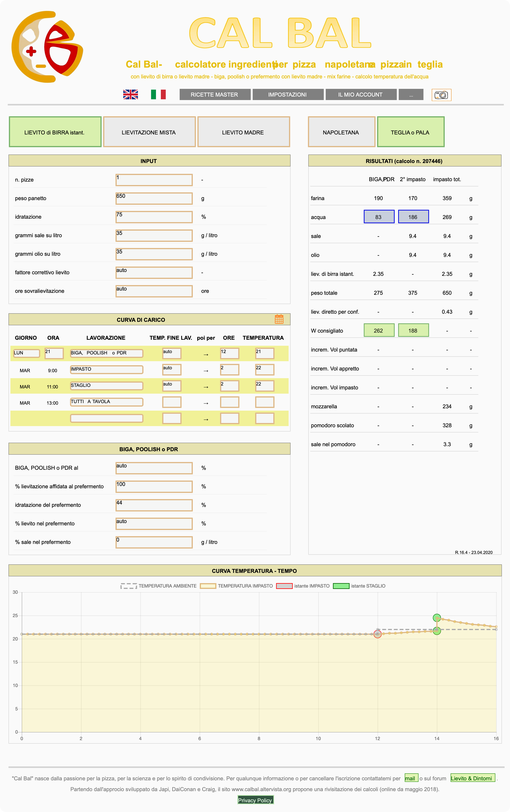Open the IMPOSTAZIONI menu

point(288,94)
